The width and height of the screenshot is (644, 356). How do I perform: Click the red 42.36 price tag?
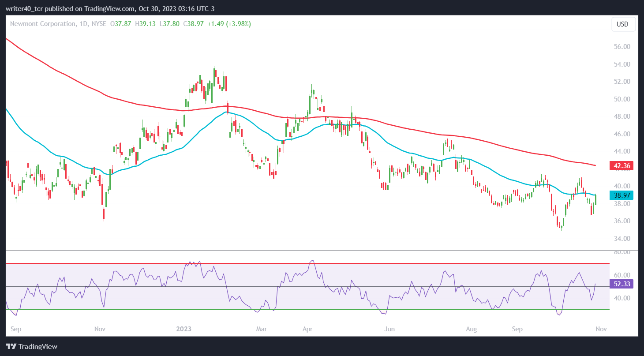[x=621, y=166]
